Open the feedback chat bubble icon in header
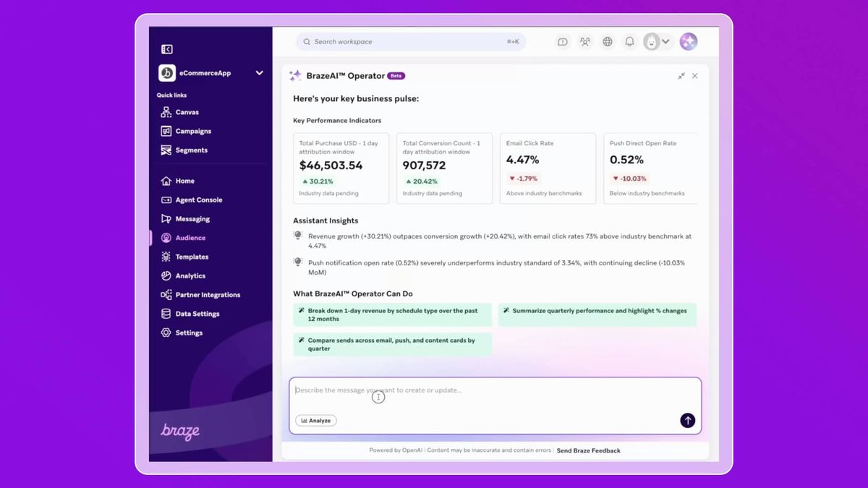Image resolution: width=868 pixels, height=488 pixels. point(563,42)
